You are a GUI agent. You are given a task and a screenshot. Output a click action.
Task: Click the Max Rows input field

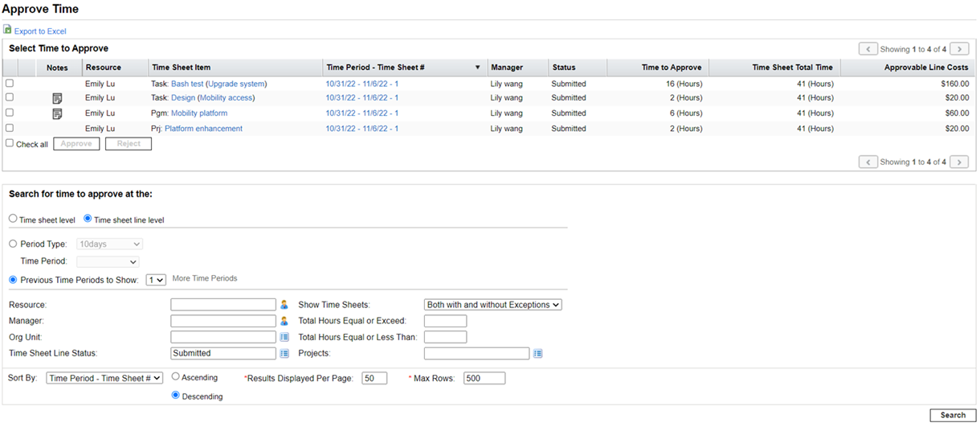click(484, 378)
